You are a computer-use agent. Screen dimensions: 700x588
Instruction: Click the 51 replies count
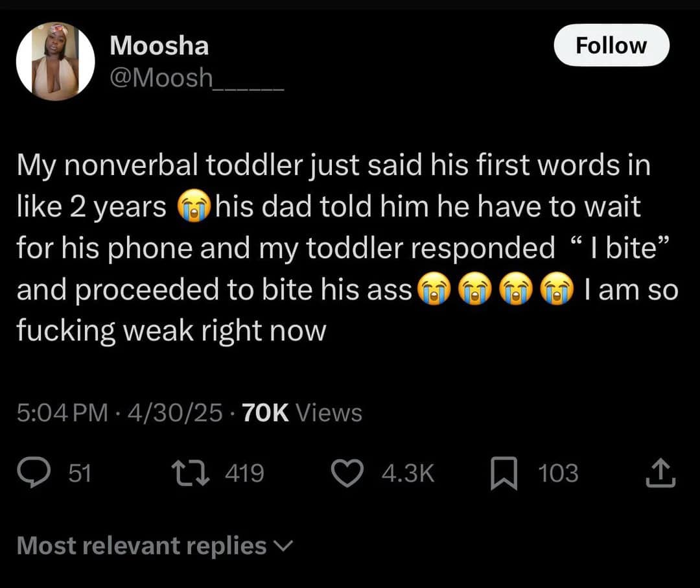tap(80, 474)
